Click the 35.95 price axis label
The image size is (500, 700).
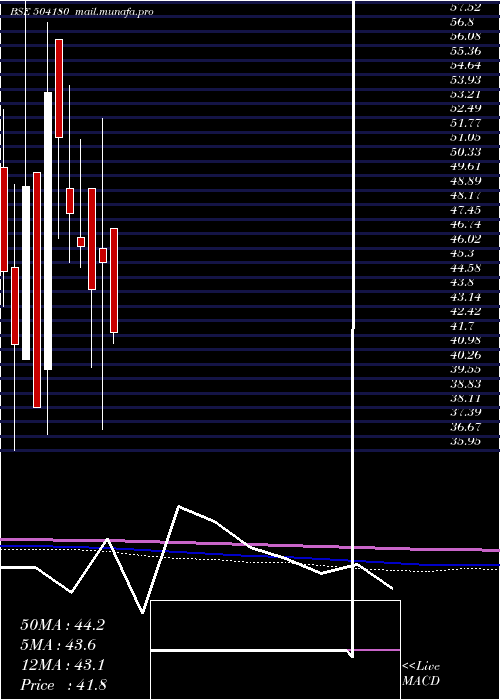tap(466, 442)
